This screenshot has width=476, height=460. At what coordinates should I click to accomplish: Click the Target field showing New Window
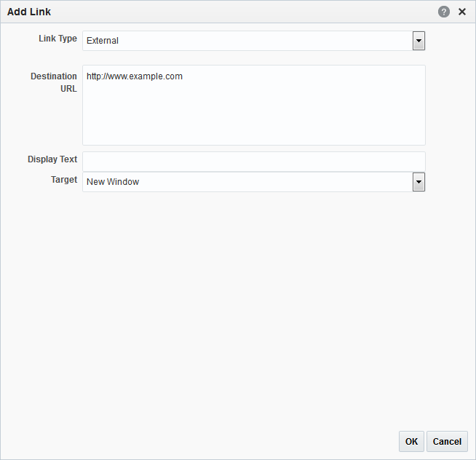(254, 182)
